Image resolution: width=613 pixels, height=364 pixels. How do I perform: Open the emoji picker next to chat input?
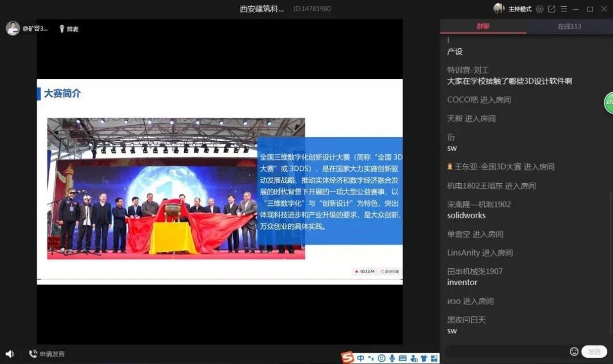[x=574, y=352]
